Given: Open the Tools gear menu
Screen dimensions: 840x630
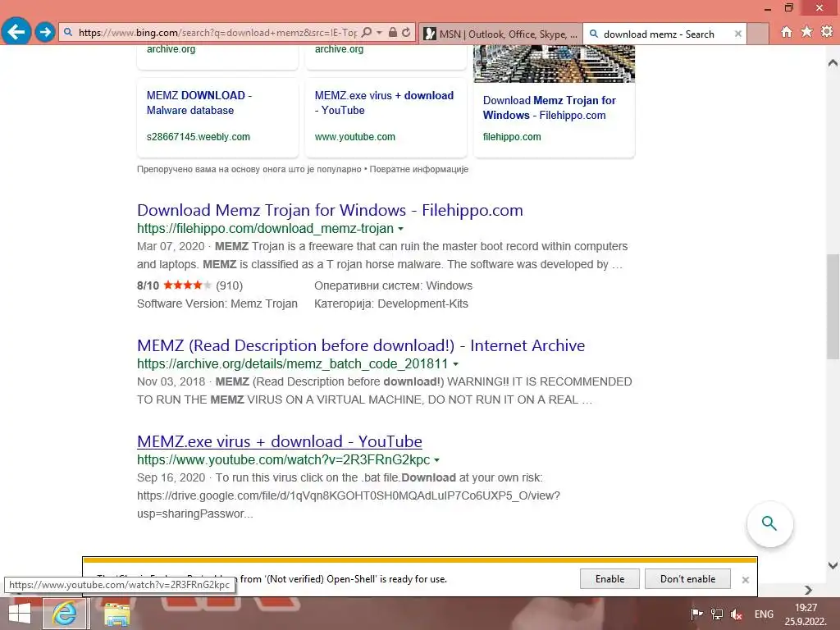Looking at the screenshot, I should point(827,32).
